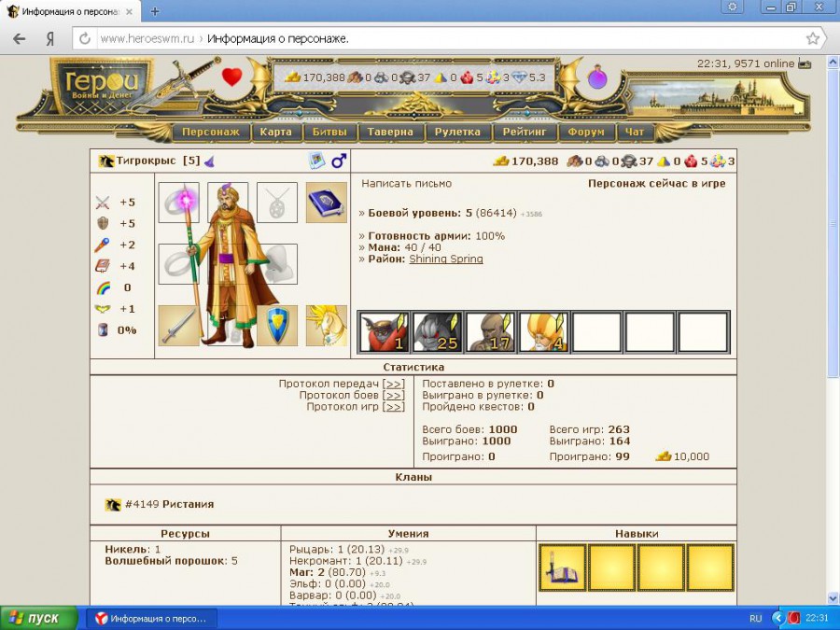This screenshot has height=630, width=840.
Task: Switch to the "Информация о персо..." taskbar item
Action: pos(151,619)
